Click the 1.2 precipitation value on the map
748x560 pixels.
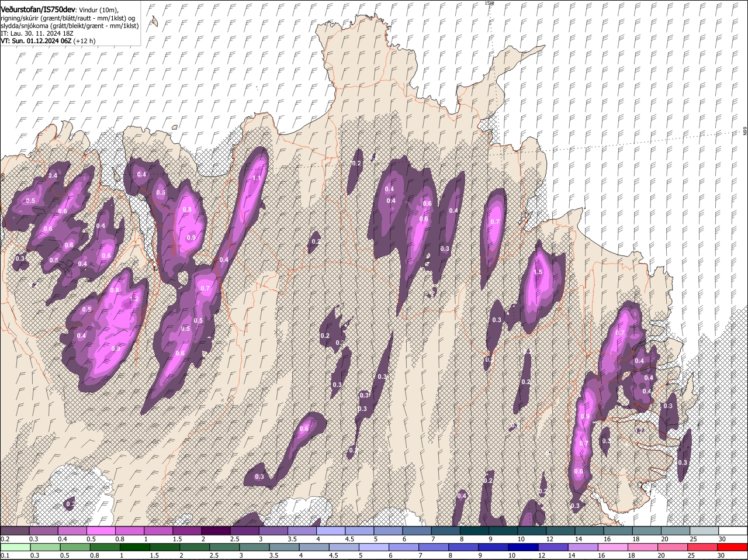134,299
